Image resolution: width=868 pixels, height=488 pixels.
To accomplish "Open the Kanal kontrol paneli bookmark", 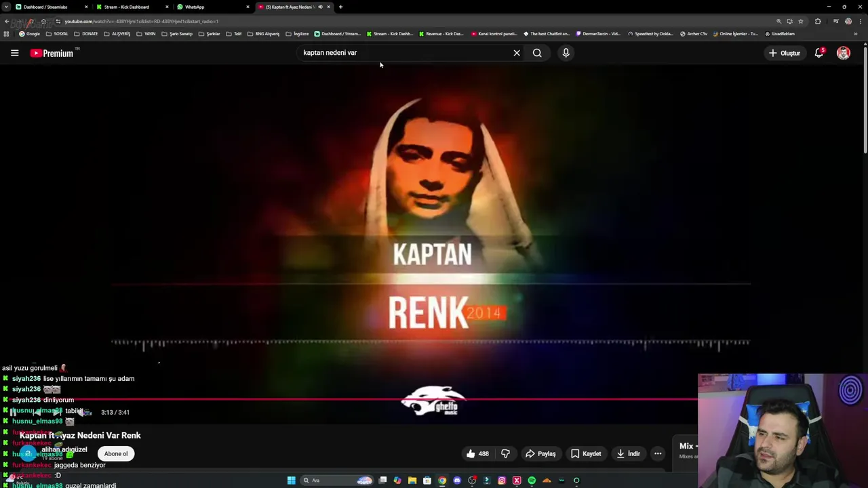I will (494, 34).
